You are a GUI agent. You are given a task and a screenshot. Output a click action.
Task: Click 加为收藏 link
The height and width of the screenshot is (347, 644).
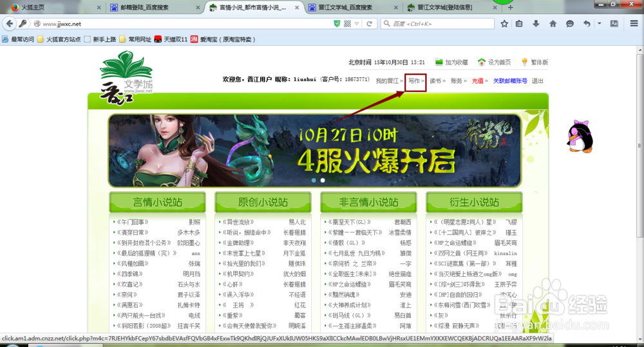pos(451,62)
